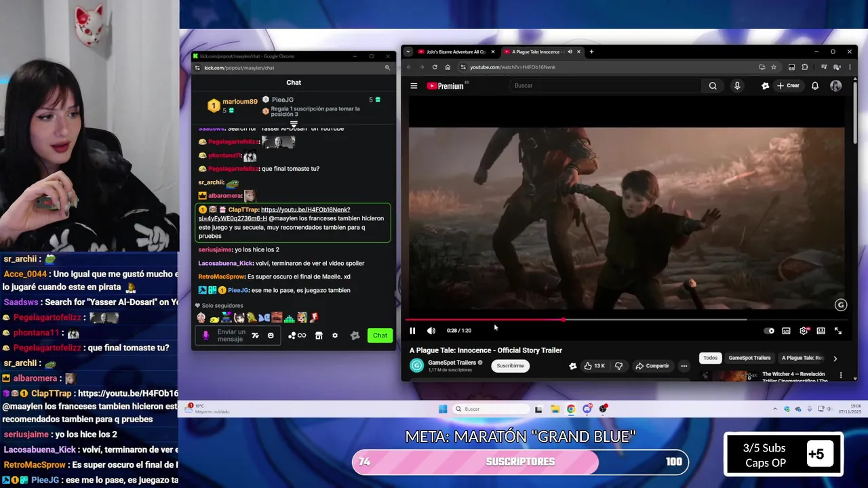Toggle YouTube autoplay switch
868x488 pixels.
769,331
